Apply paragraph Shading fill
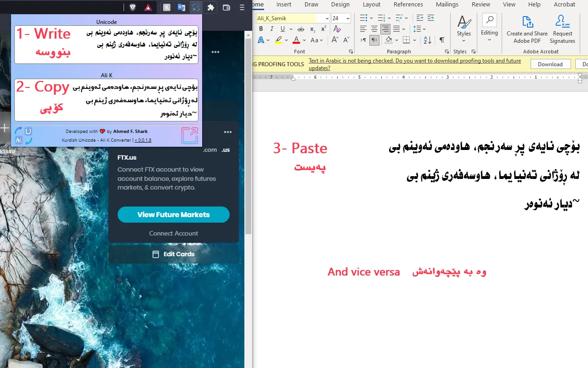 point(389,40)
